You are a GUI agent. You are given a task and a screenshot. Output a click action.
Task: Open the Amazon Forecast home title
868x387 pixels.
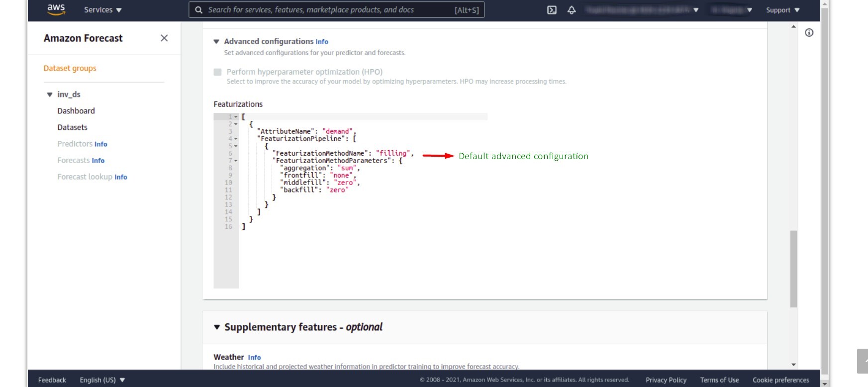pyautogui.click(x=83, y=38)
